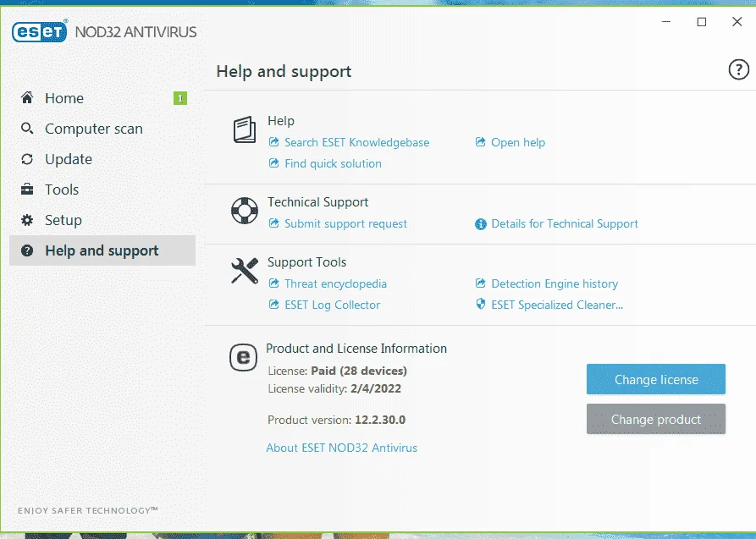The image size is (756, 539).
Task: Open Find quick solution
Action: (x=334, y=163)
